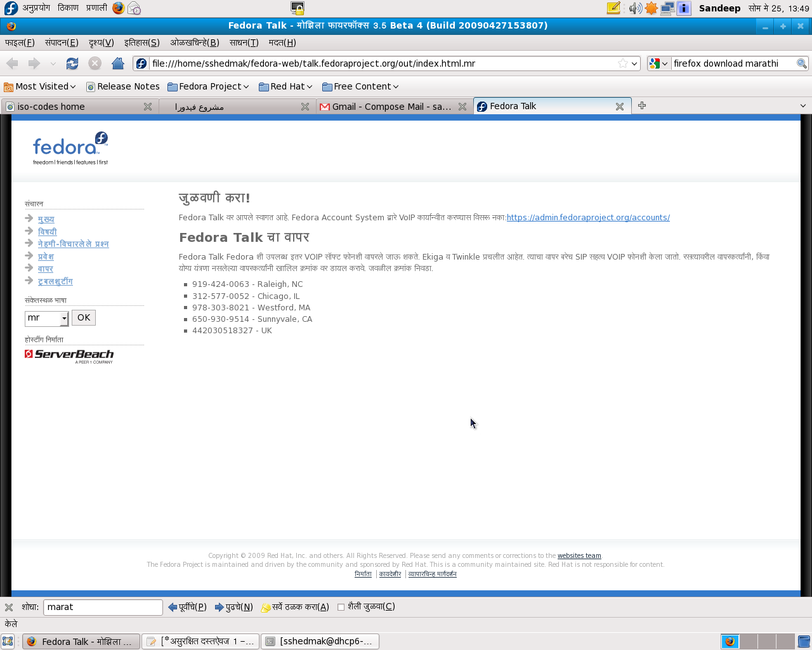Switch to the Gmail Compose Mail tab

point(393,107)
